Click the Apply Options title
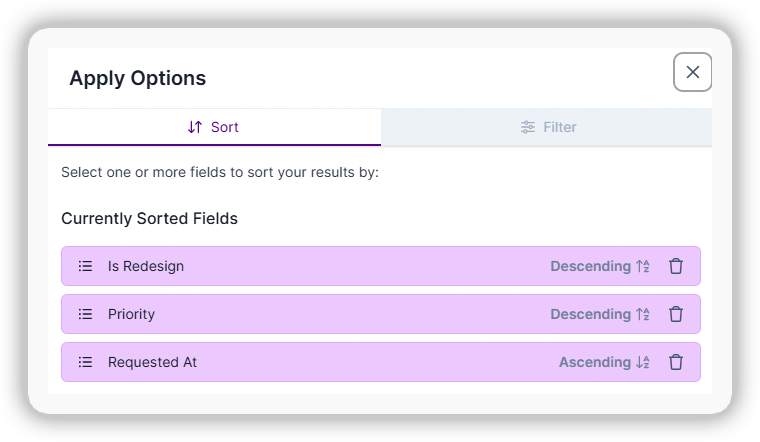The height and width of the screenshot is (442, 760). (138, 78)
